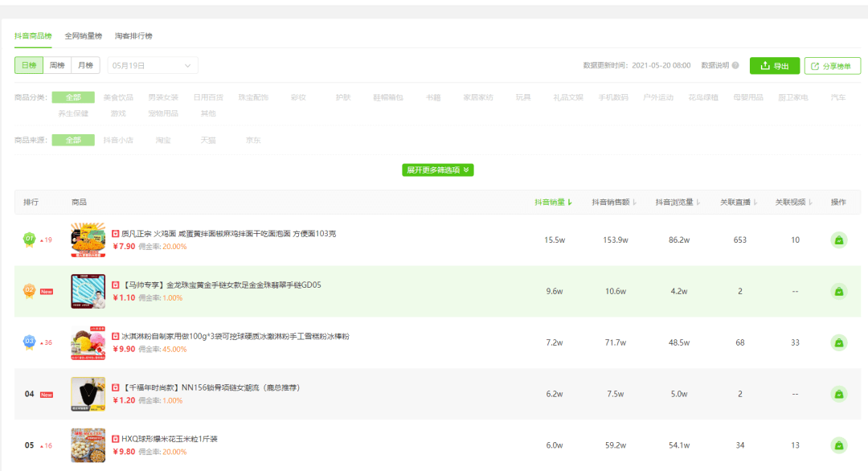The image size is (868, 471).
Task: Click the green action icon for rank 01 product
Action: [x=838, y=240]
